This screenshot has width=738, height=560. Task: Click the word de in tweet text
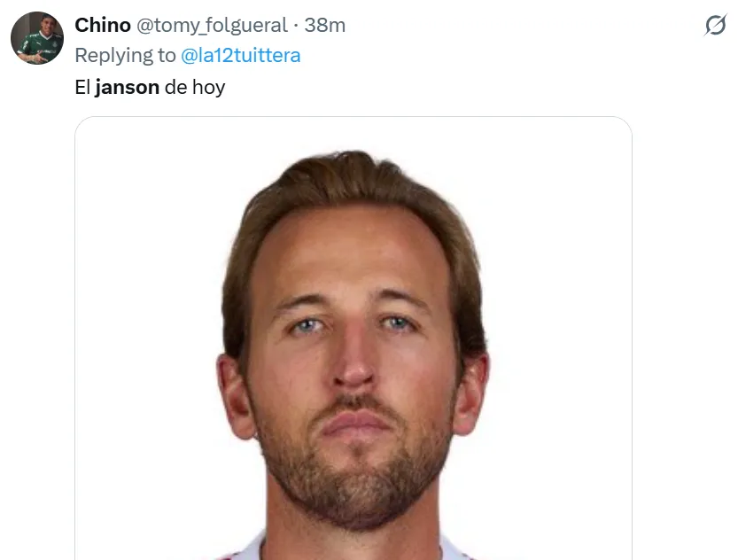[x=175, y=88]
